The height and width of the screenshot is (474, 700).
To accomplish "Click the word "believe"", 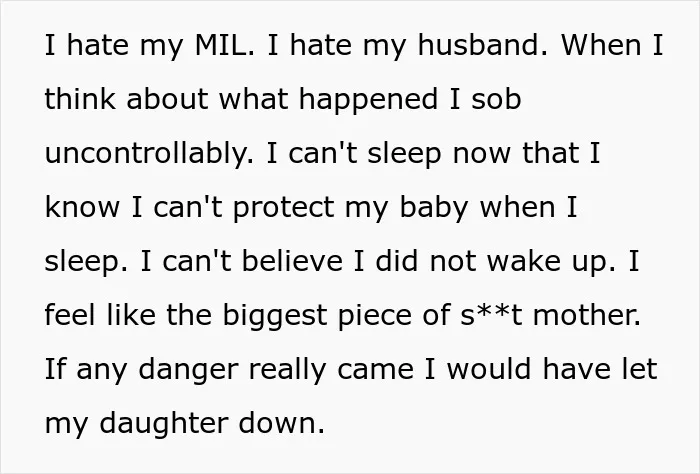I will coord(292,261).
